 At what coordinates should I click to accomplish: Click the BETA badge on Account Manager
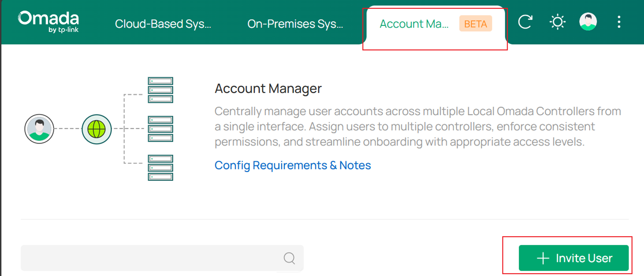click(x=475, y=24)
